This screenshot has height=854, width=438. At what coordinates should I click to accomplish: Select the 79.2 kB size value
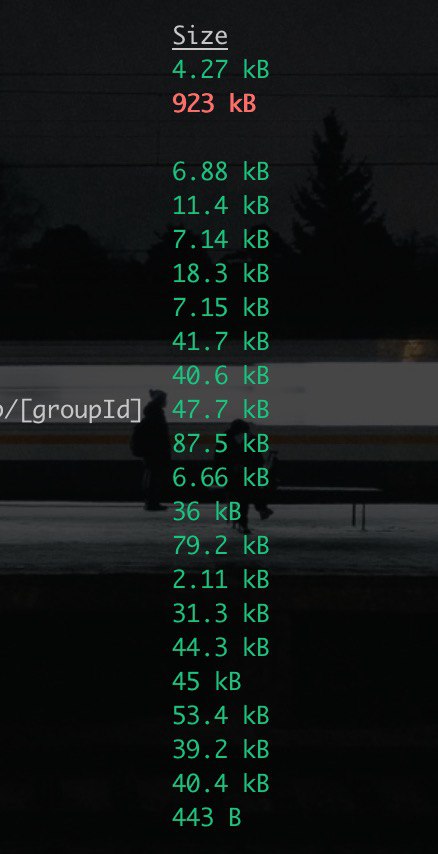click(x=221, y=546)
